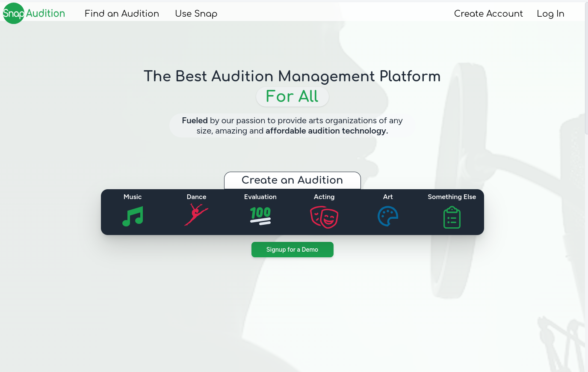Screen dimensions: 588x372
Task: Choose the blue Art palette icon
Action: 388,216
